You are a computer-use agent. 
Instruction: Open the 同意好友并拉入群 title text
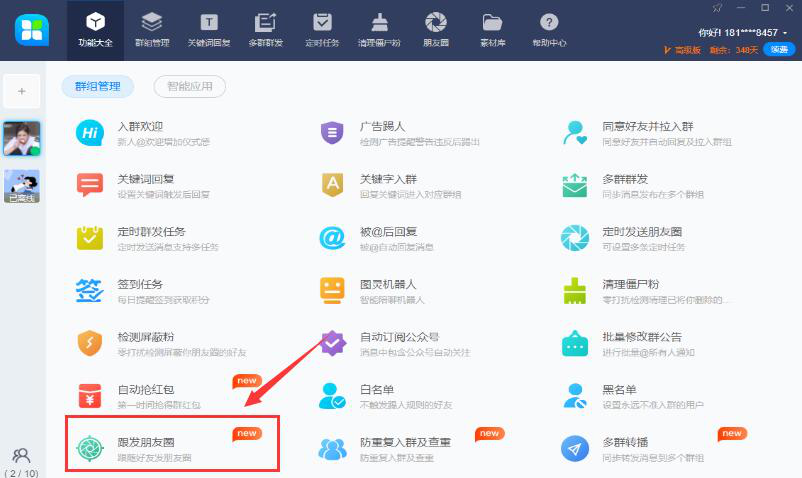click(648, 126)
